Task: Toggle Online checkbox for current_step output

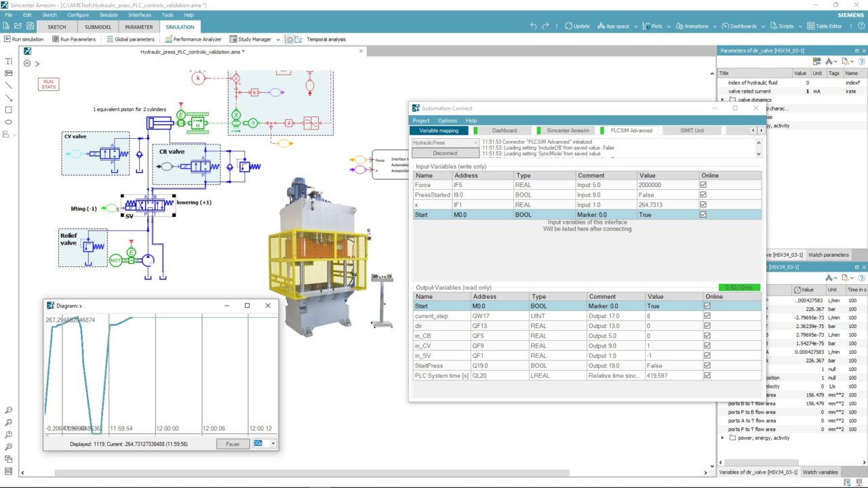Action: pyautogui.click(x=708, y=316)
